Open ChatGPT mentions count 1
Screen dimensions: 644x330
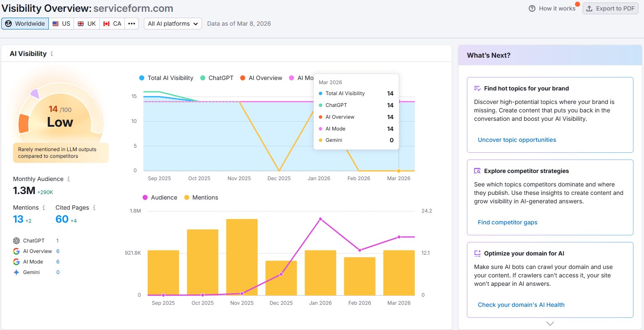pos(58,241)
